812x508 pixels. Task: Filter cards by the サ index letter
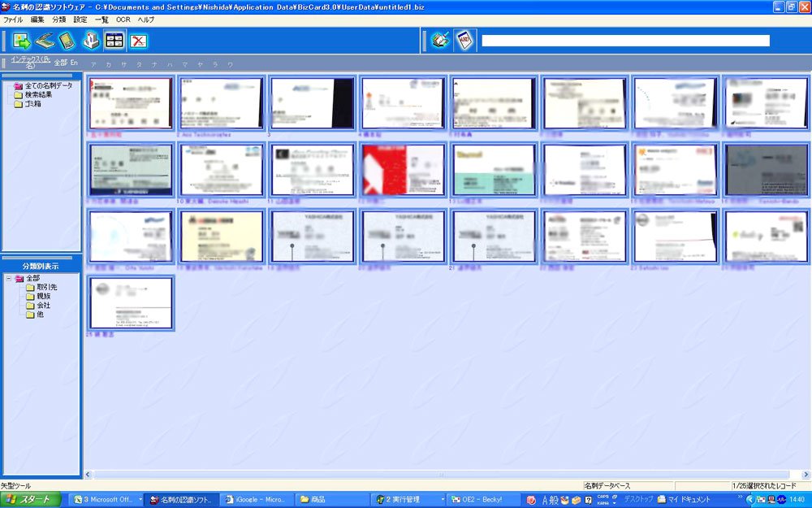(124, 65)
